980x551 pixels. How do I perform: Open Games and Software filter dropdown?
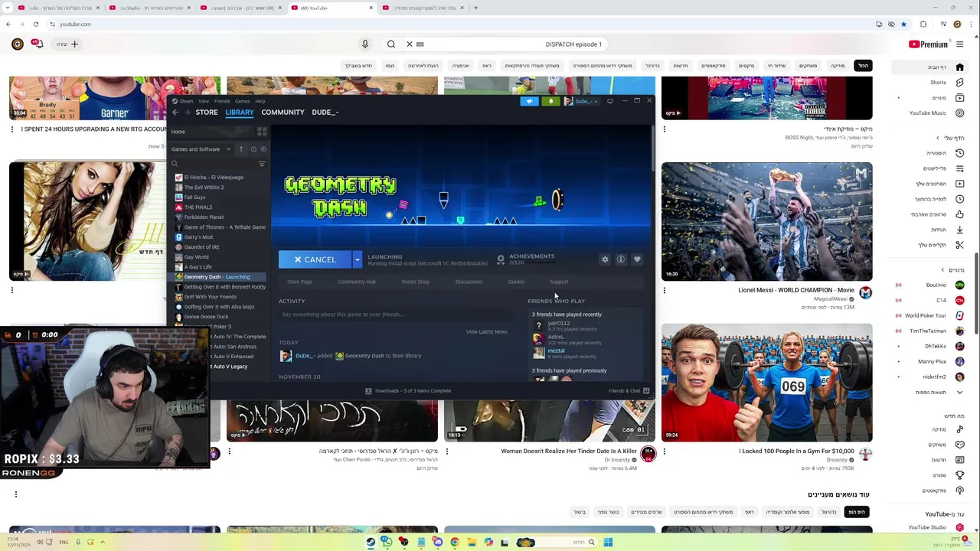(x=201, y=149)
